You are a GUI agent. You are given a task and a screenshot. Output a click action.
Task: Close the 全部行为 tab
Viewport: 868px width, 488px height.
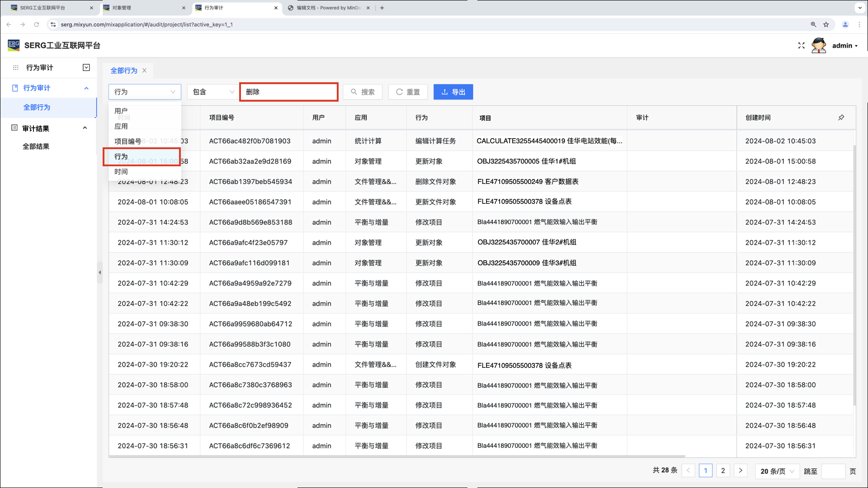coord(144,70)
